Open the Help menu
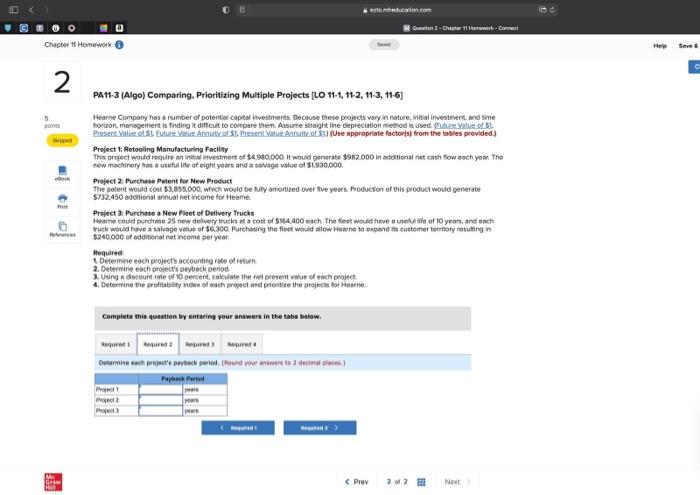Viewport: 700px width, 495px height. pyautogui.click(x=660, y=46)
